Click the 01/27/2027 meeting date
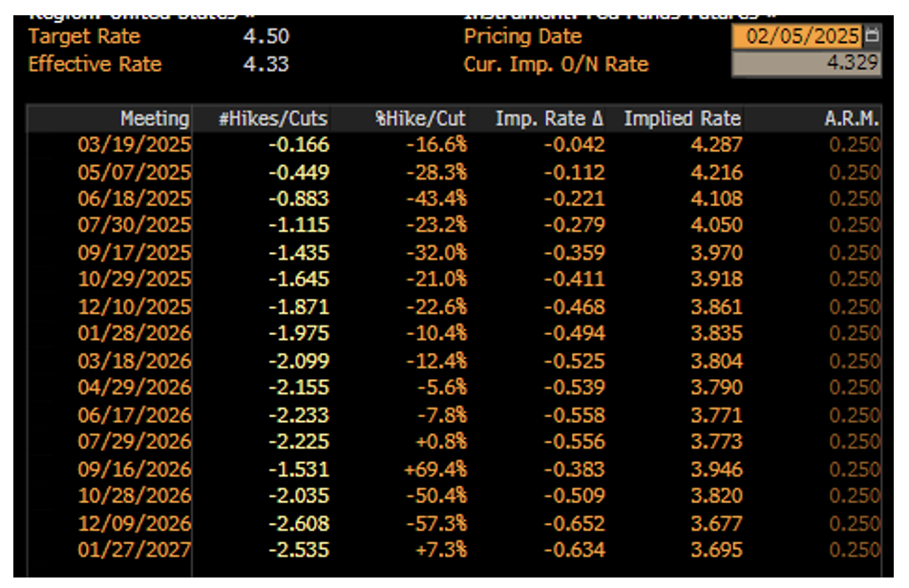The height and width of the screenshot is (588, 909). click(134, 551)
